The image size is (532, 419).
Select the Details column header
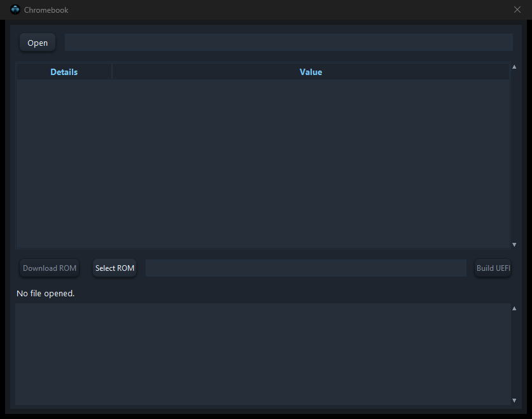click(64, 72)
